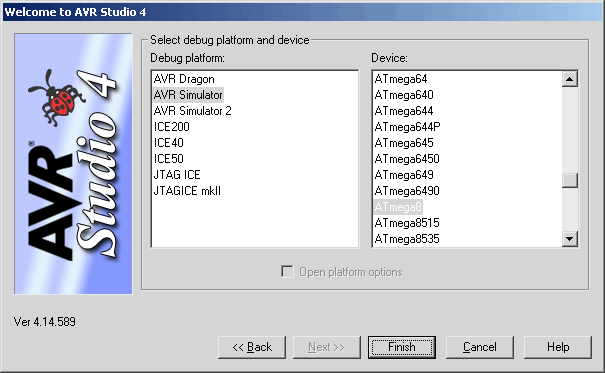Select ATmega64 device

(x=401, y=79)
